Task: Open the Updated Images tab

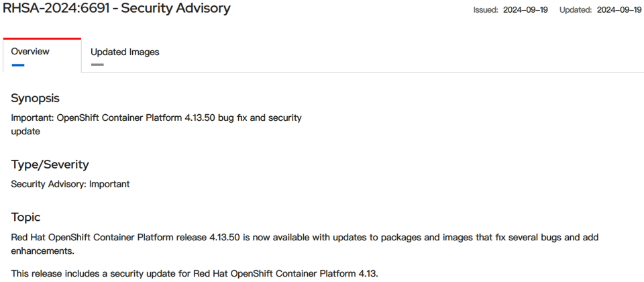Action: point(125,52)
